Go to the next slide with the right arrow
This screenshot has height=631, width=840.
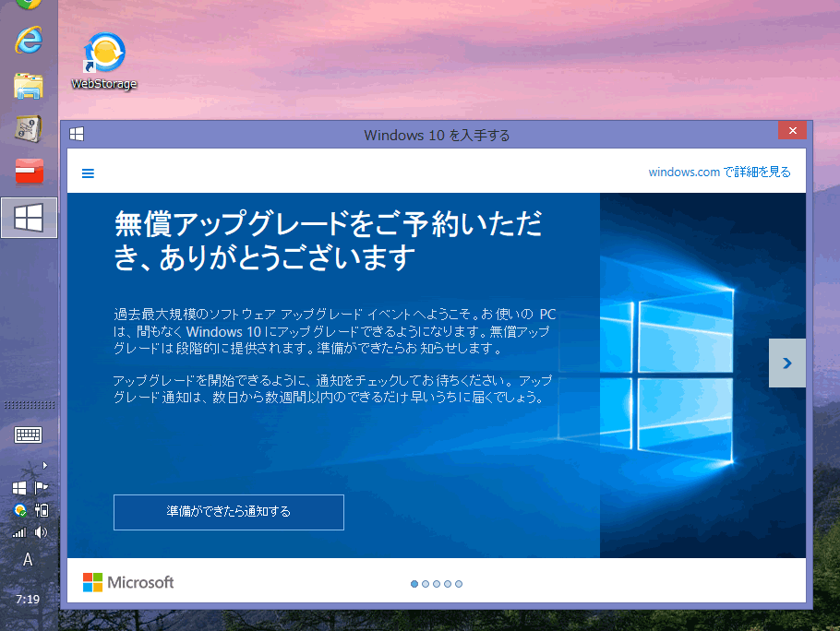(x=787, y=363)
